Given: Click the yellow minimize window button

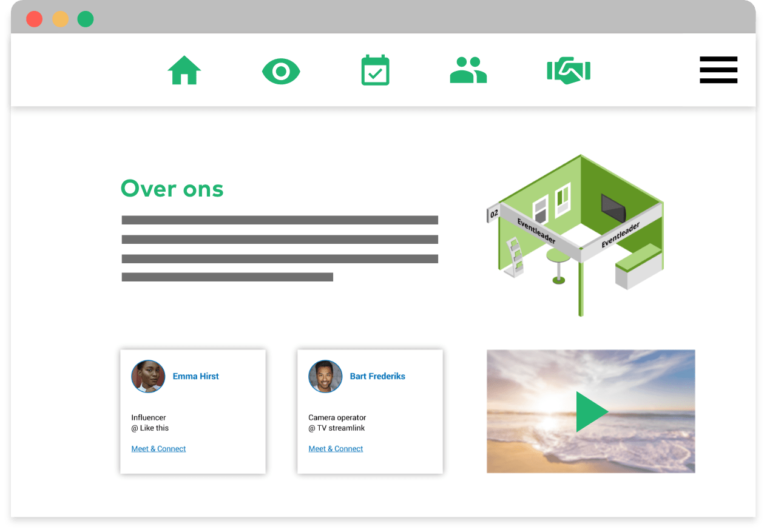Looking at the screenshot, I should 60,19.
